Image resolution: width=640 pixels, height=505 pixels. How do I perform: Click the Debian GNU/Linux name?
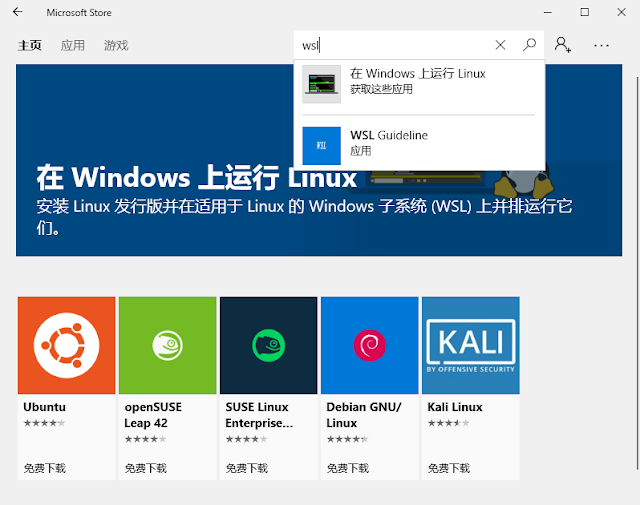click(364, 415)
